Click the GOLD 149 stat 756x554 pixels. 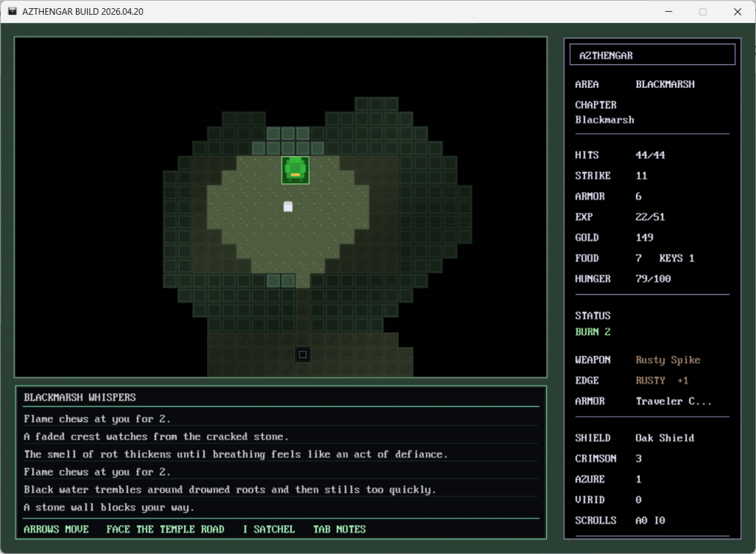point(613,237)
